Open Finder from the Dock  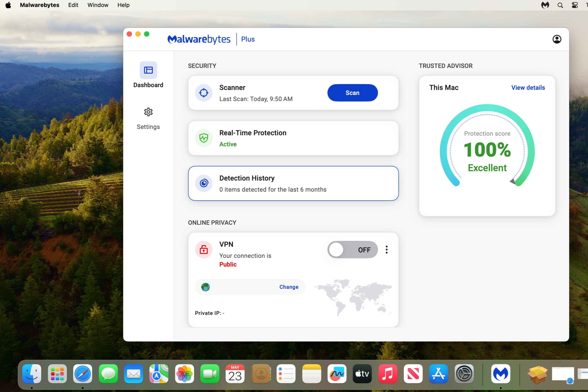tap(32, 374)
